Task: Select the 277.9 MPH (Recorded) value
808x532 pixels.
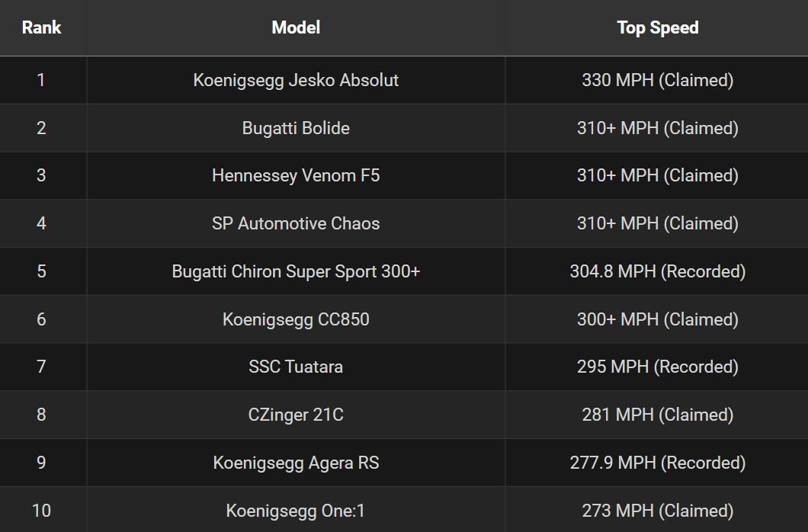Action: [657, 463]
